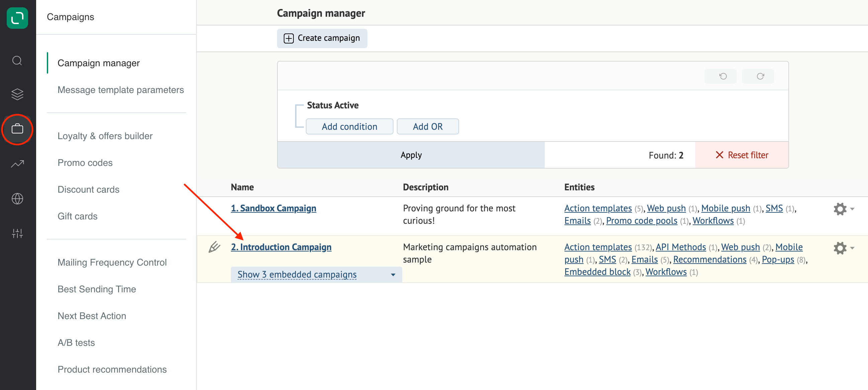Open Introduction Campaign Workflows link

pos(666,272)
